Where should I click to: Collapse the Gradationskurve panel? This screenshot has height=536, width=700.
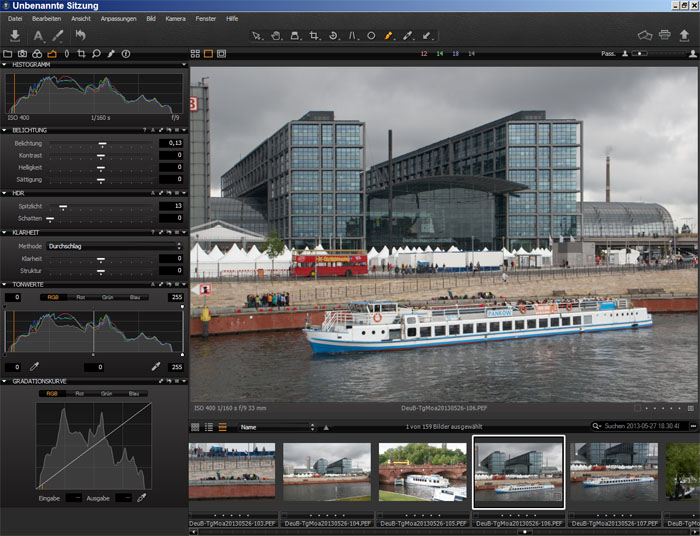pos(4,381)
